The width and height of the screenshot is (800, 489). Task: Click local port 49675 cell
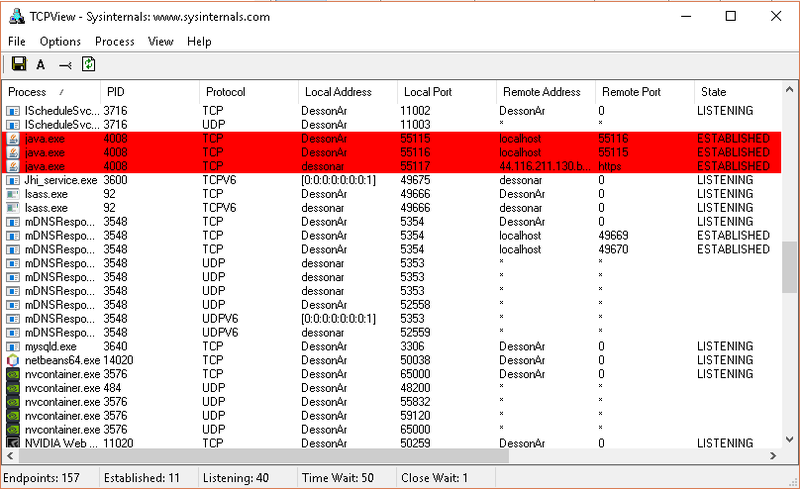click(x=415, y=180)
